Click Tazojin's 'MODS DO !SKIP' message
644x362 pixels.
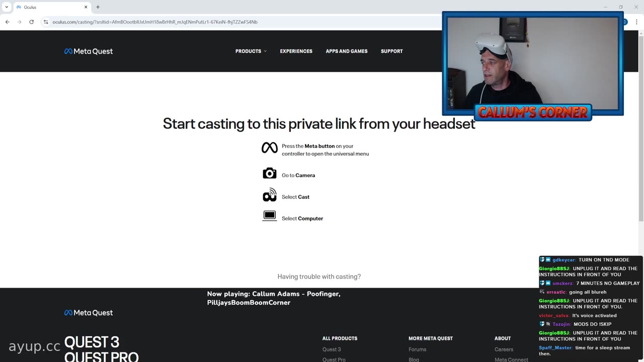tap(592, 324)
